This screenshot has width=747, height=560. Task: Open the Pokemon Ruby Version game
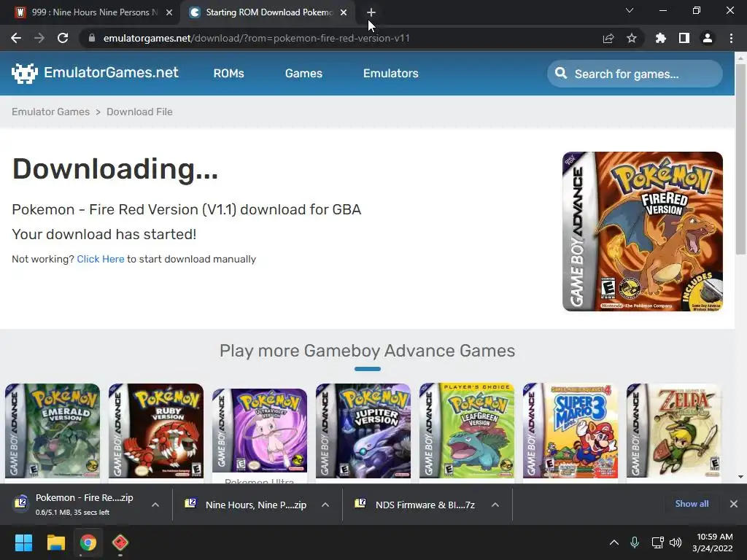click(x=156, y=431)
